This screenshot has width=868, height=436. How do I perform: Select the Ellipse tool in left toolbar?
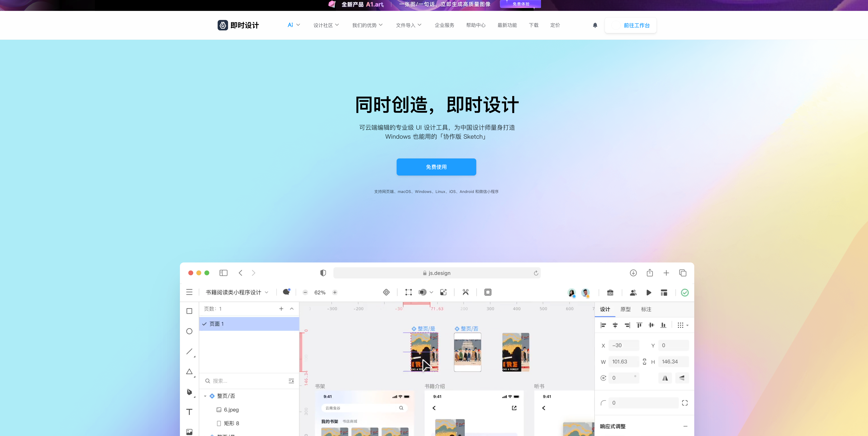[x=189, y=331]
